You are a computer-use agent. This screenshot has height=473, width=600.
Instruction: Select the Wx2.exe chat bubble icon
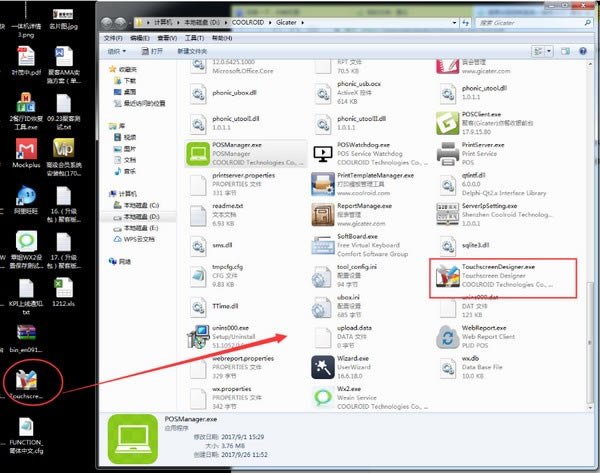[323, 398]
